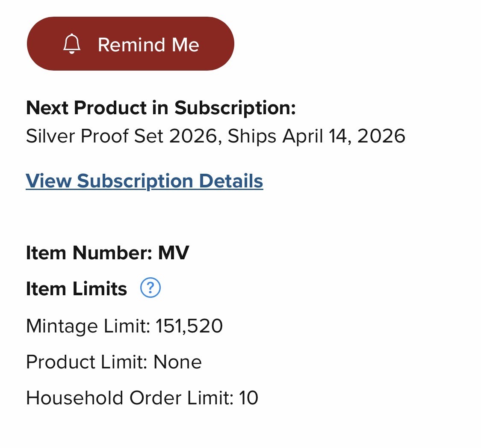The image size is (481, 448).
Task: Click the Item Number label
Action: point(89,252)
